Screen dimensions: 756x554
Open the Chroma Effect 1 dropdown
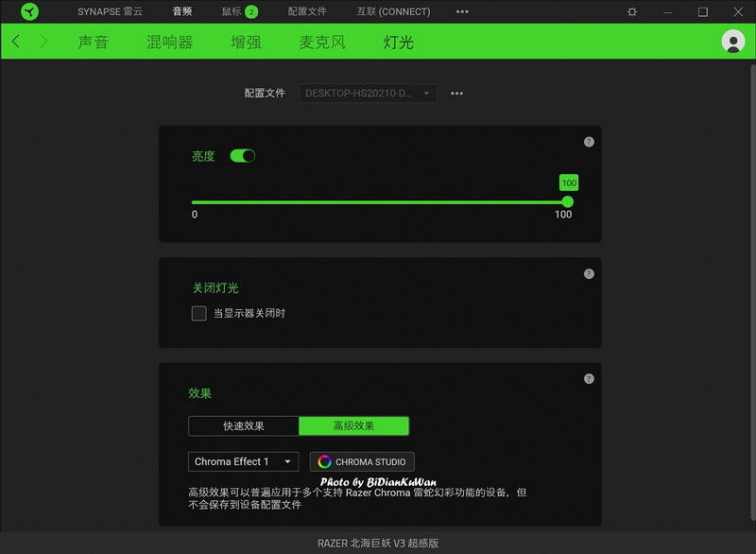click(x=243, y=461)
